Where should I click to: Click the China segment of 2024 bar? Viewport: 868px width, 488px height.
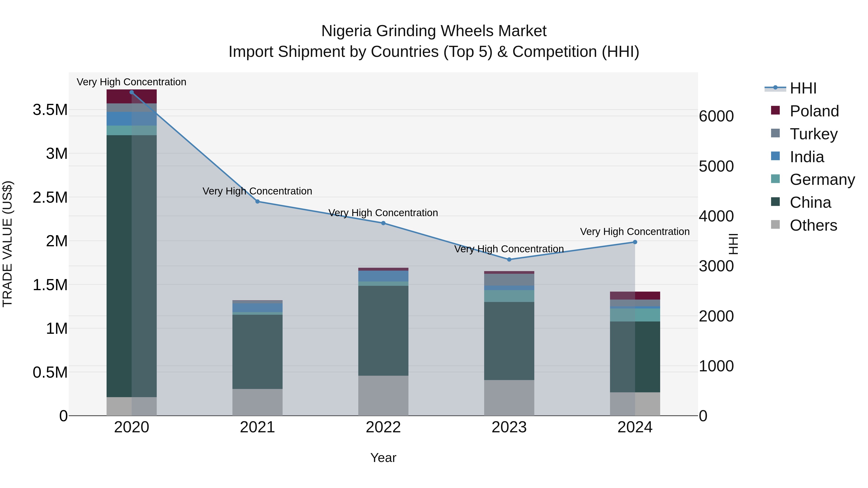[x=635, y=357]
